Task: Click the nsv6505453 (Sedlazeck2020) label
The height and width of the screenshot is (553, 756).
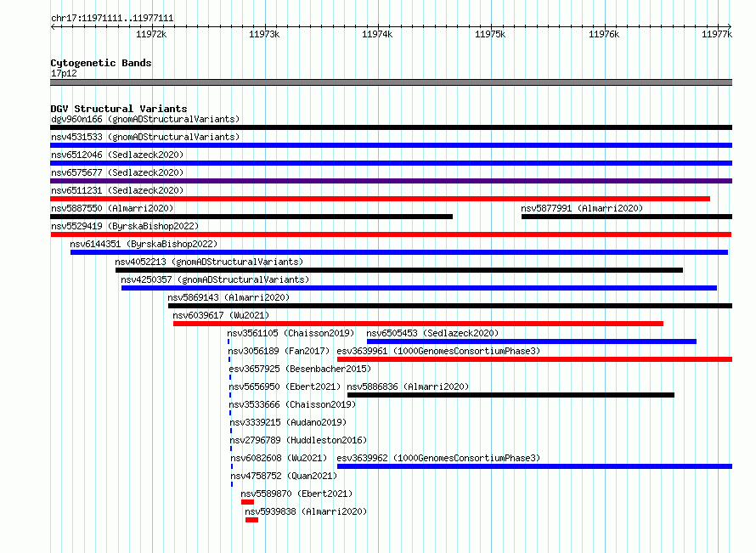Action: [432, 333]
